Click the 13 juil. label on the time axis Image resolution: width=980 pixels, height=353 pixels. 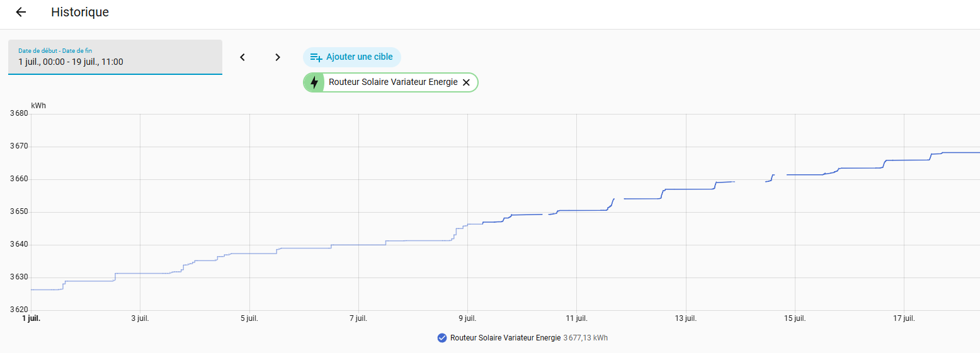686,318
